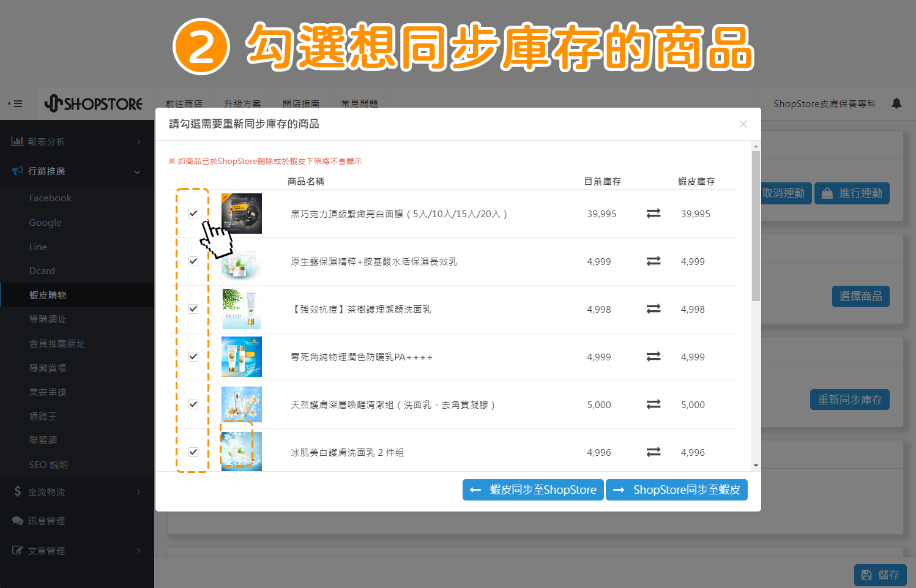Click sync arrows icon for 茶樹護理潔顏洗面乳

pyautogui.click(x=653, y=309)
